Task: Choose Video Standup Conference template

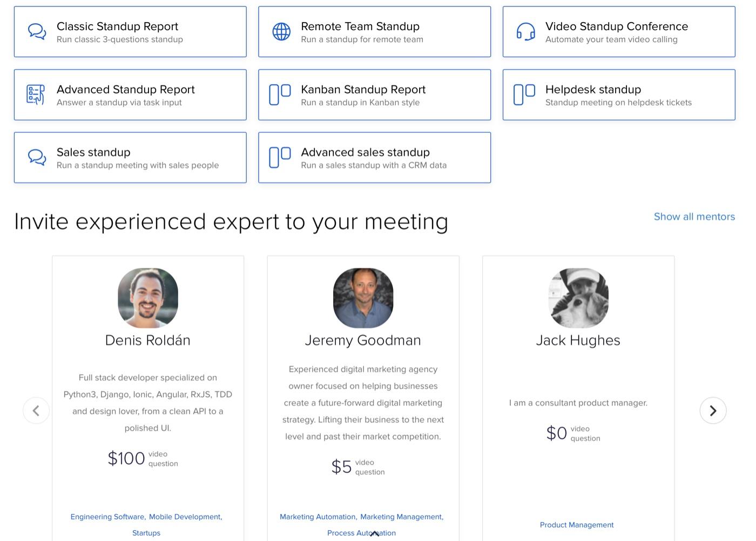Action: 619,32
